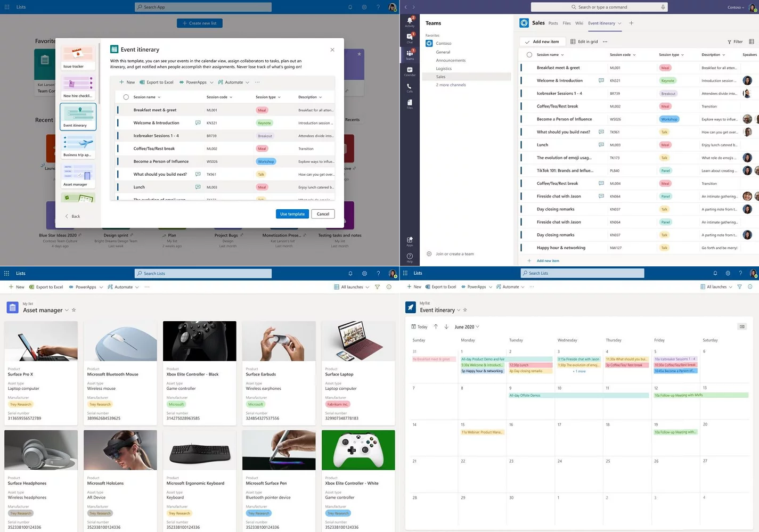The height and width of the screenshot is (532, 759).
Task: Switch to the Posts tab in Teams
Action: (x=553, y=23)
